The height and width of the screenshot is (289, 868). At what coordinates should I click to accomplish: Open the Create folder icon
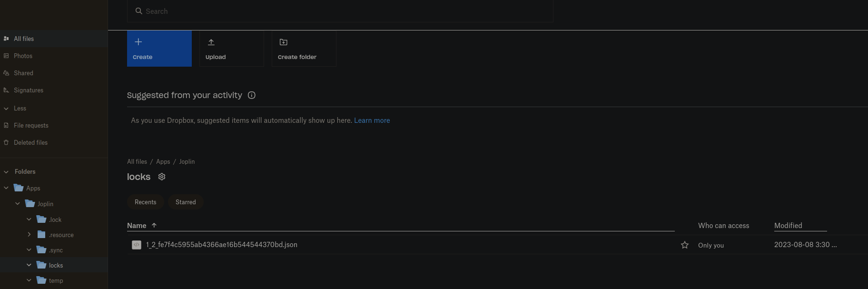coord(283,42)
